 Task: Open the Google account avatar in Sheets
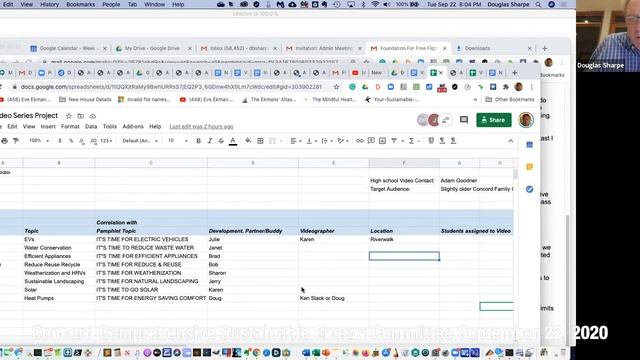click(526, 120)
